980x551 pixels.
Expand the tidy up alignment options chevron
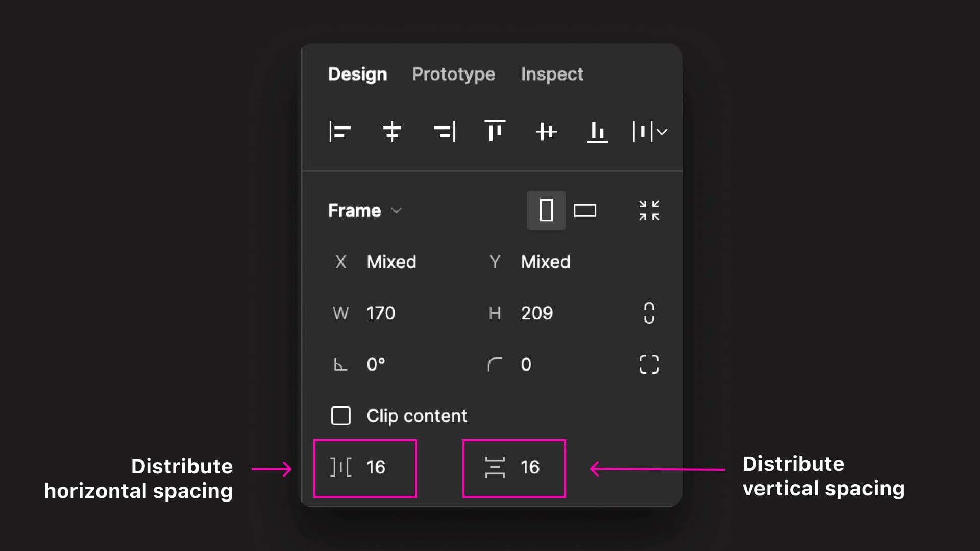662,132
